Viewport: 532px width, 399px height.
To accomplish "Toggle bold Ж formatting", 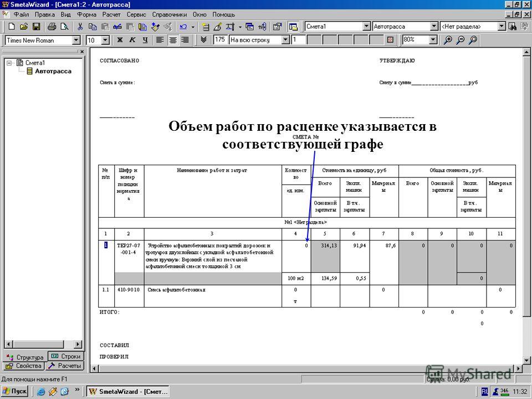I will point(120,40).
